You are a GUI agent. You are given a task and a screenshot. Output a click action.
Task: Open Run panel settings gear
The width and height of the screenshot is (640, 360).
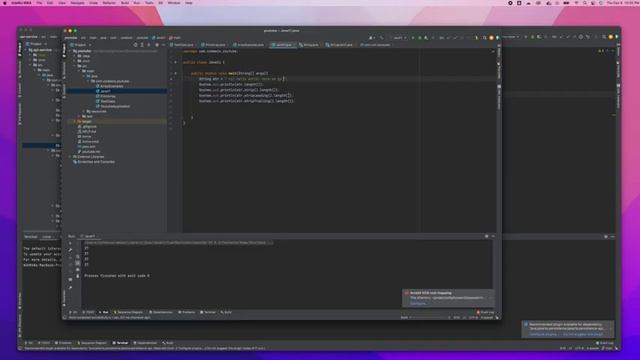(x=487, y=236)
